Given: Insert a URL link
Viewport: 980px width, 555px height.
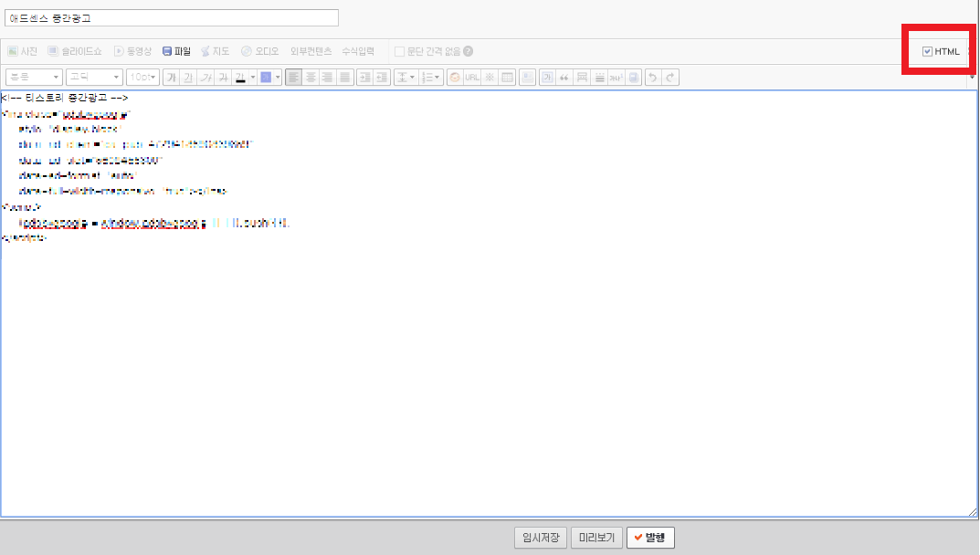Looking at the screenshot, I should coord(472,77).
